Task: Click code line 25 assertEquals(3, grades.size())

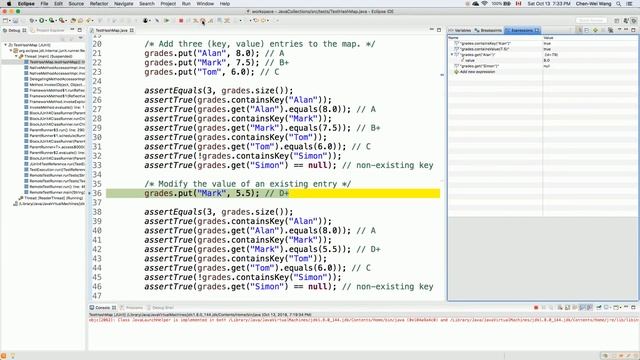Action: [218, 91]
